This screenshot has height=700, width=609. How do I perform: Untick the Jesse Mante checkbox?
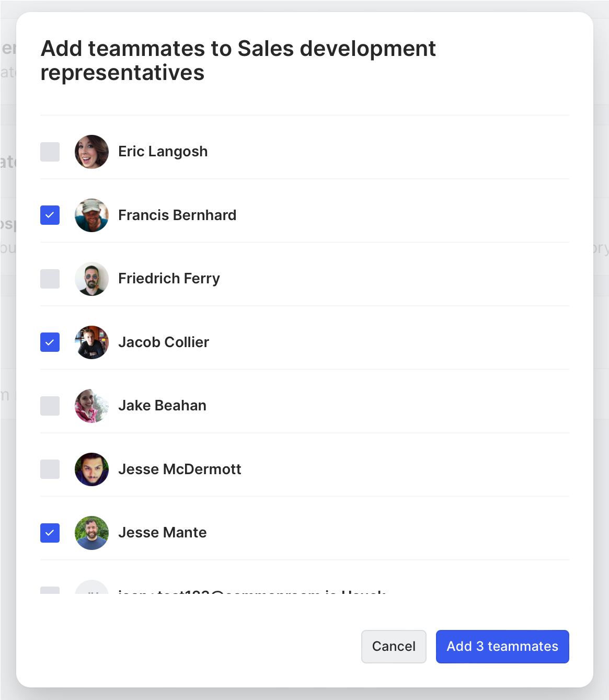(x=50, y=533)
